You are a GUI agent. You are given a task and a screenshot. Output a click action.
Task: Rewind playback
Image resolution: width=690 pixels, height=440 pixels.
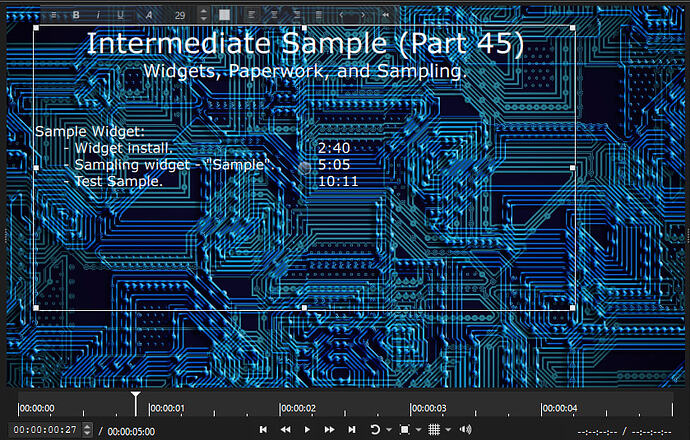285,429
